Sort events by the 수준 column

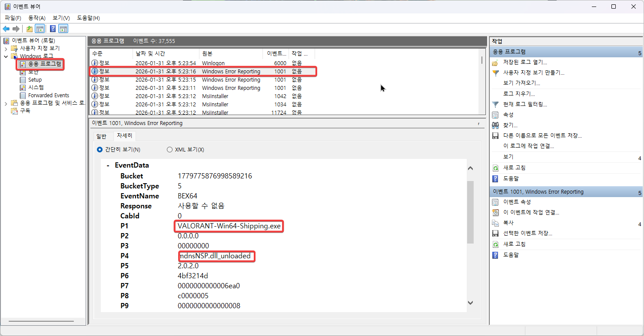click(111, 53)
